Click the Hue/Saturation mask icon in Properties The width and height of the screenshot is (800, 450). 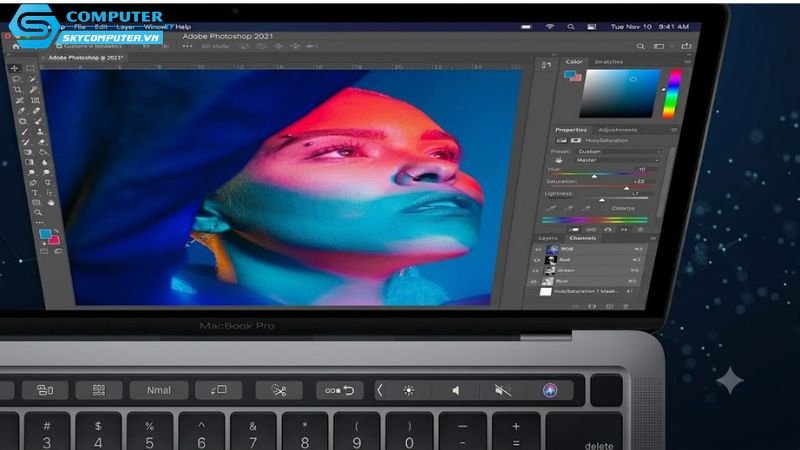[x=576, y=140]
